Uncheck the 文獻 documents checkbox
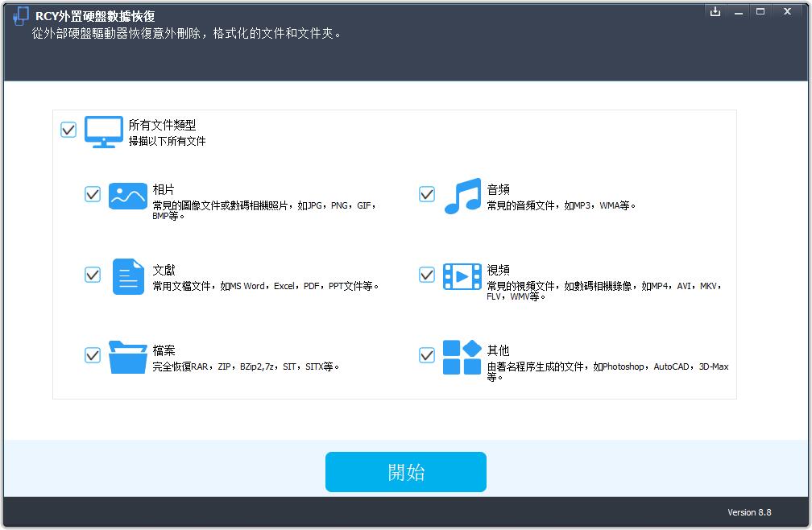This screenshot has height=530, width=812. [93, 275]
